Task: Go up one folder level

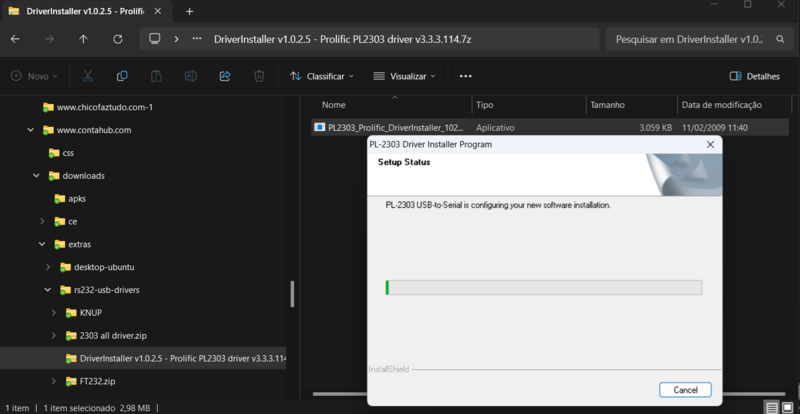Action: [83, 39]
